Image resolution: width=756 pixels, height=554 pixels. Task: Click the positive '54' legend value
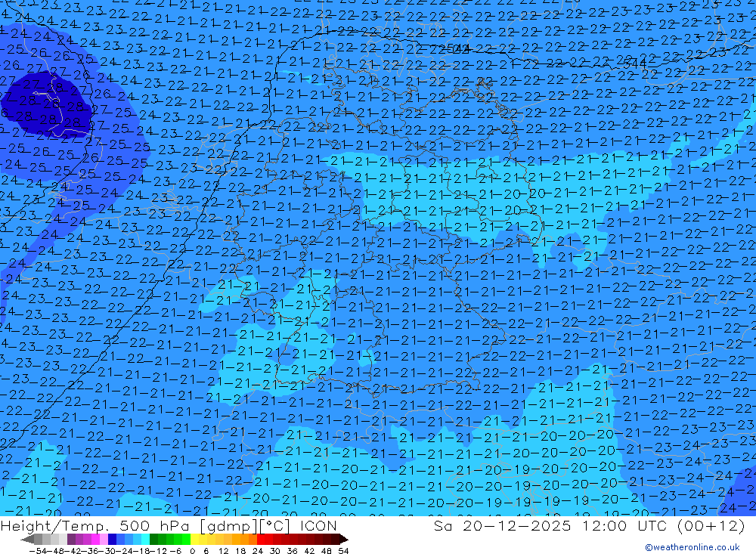pyautogui.click(x=343, y=551)
